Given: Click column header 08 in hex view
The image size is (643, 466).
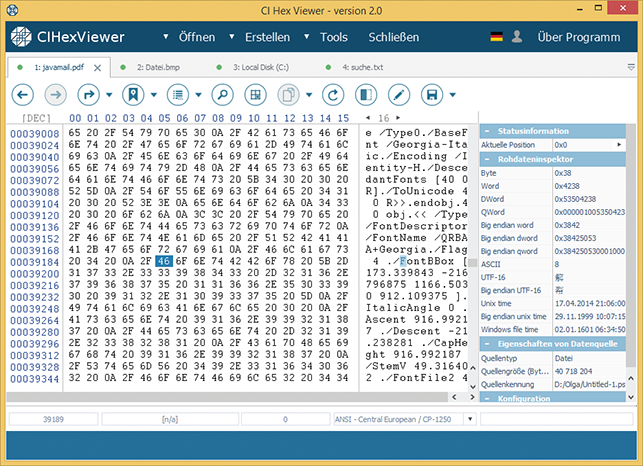Looking at the screenshot, I should tap(218, 118).
